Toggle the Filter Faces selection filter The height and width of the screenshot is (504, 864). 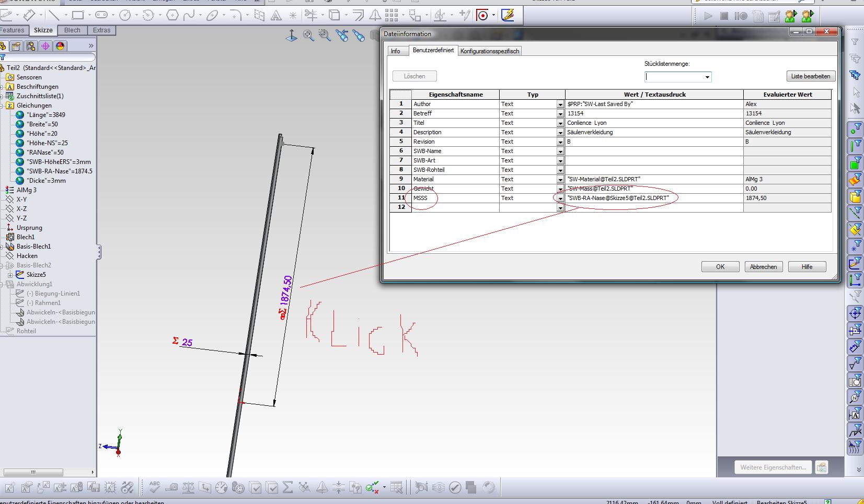[x=855, y=162]
